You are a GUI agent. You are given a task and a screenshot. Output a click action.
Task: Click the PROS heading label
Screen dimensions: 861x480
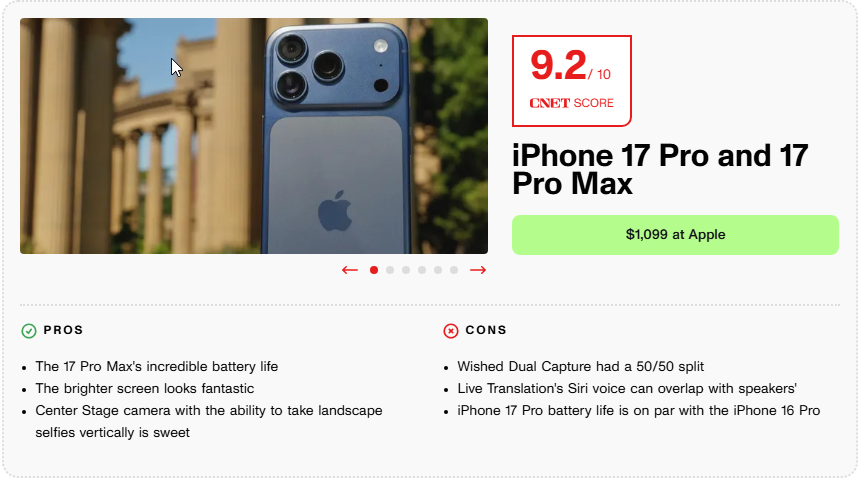coord(63,330)
